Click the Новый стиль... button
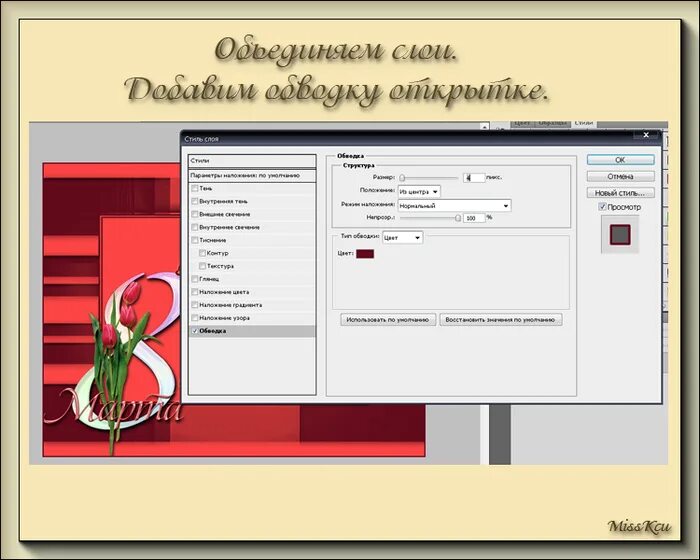The image size is (700, 560). coord(621,193)
